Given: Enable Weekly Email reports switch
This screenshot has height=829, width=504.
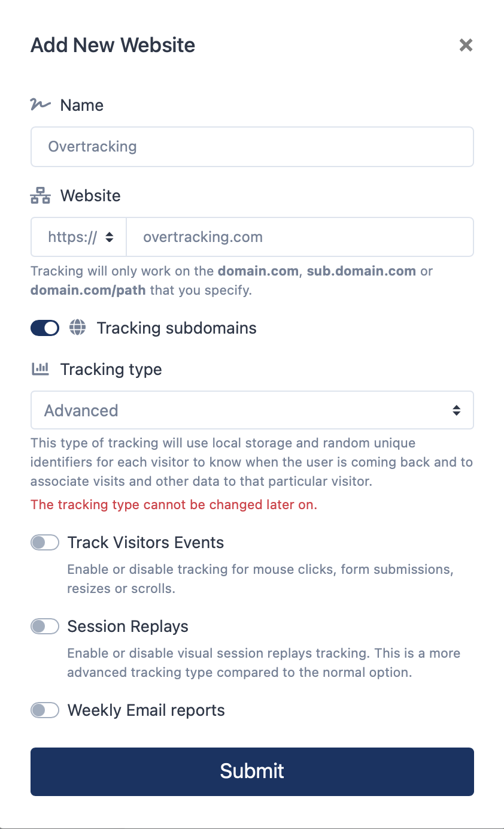Looking at the screenshot, I should coord(45,710).
